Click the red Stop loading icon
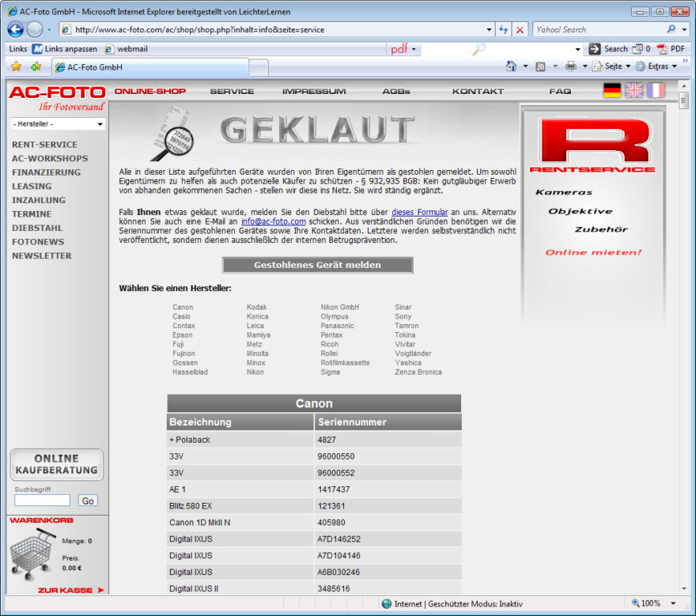 (520, 30)
